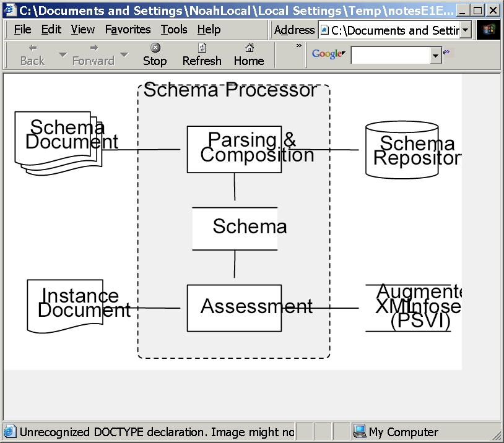The width and height of the screenshot is (504, 443).
Task: Click the title bar Internet Explorer icon
Action: point(10,11)
